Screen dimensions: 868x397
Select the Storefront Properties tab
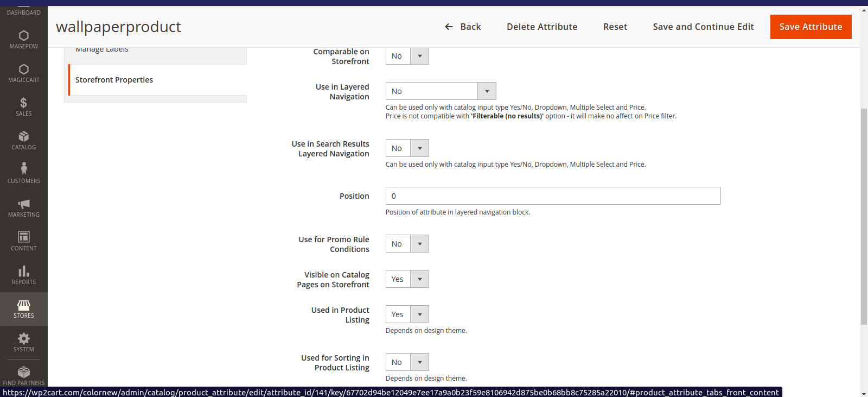click(x=114, y=80)
